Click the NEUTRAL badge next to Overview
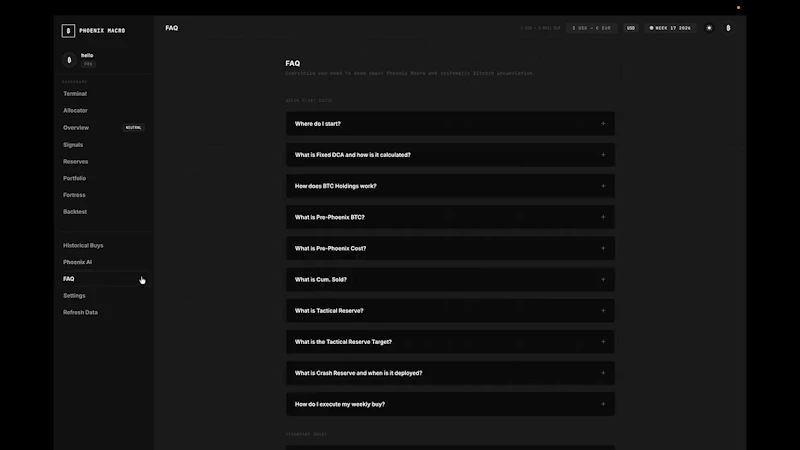The image size is (800, 450). point(134,128)
